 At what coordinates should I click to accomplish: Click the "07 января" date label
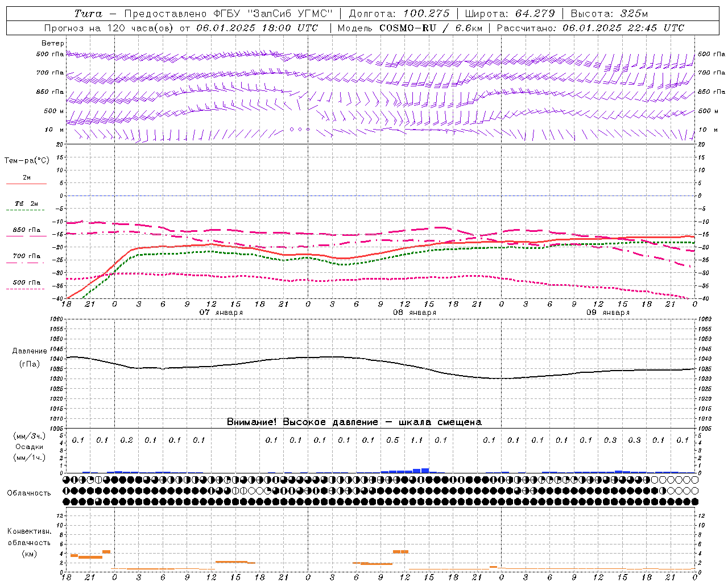pyautogui.click(x=221, y=312)
